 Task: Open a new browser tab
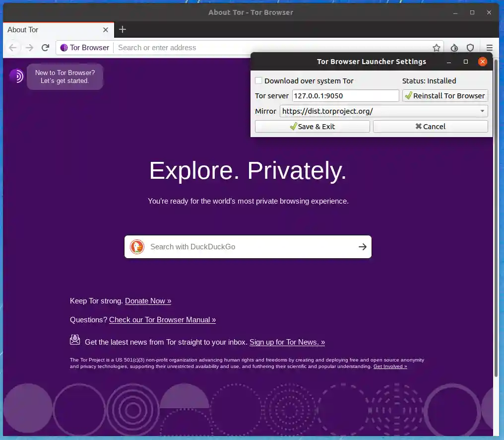(123, 30)
